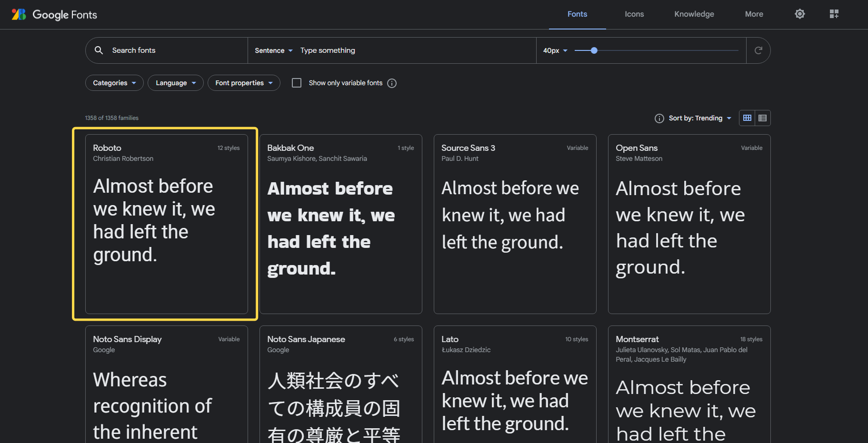
Task: Open the selected families grid icon
Action: click(834, 14)
